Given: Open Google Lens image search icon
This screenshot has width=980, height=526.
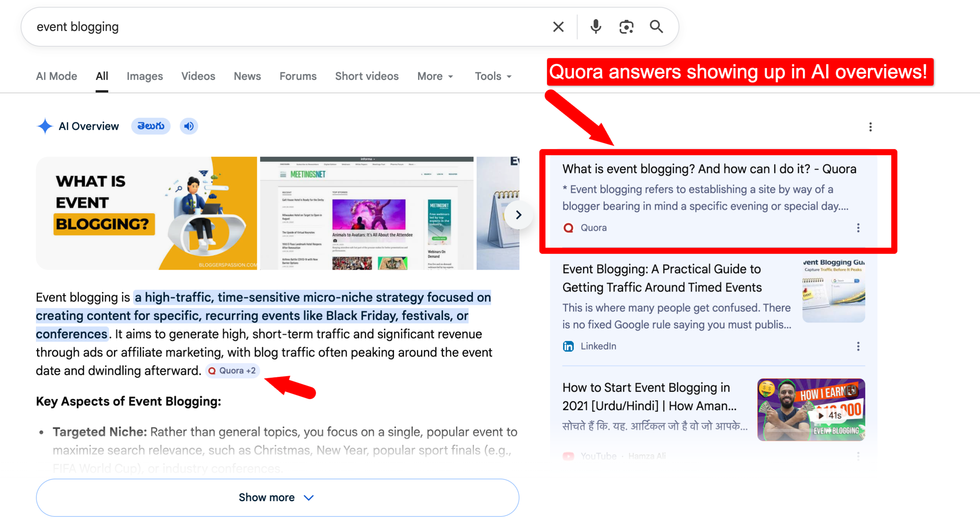Looking at the screenshot, I should click(x=626, y=27).
